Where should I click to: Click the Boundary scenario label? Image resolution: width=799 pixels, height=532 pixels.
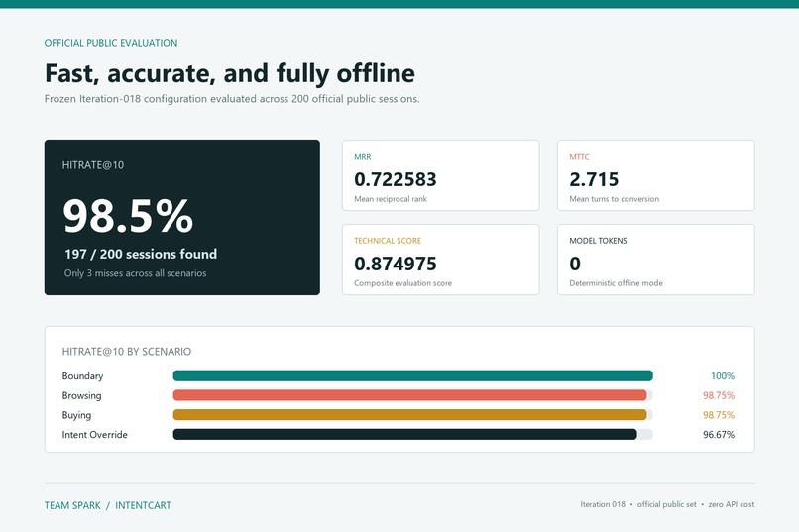pos(82,376)
